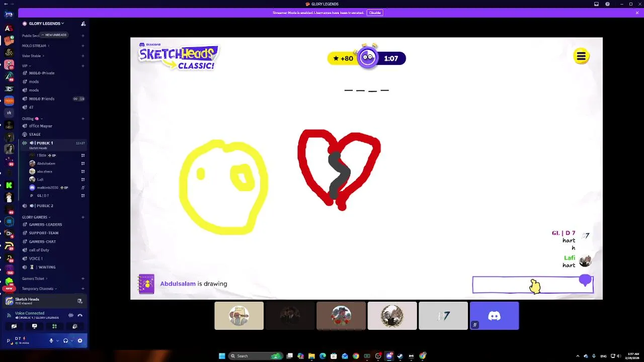
Task: Open the GLORY LEGENDS server dropdown
Action: (46, 24)
